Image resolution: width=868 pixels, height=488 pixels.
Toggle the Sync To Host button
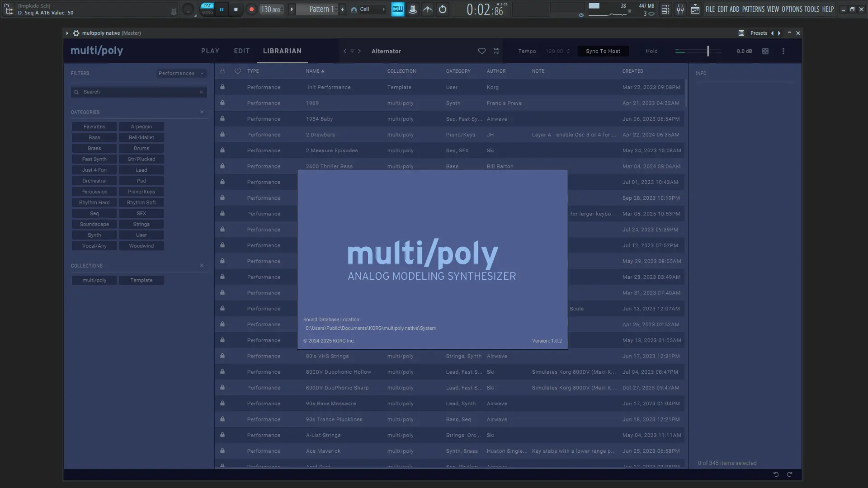603,51
